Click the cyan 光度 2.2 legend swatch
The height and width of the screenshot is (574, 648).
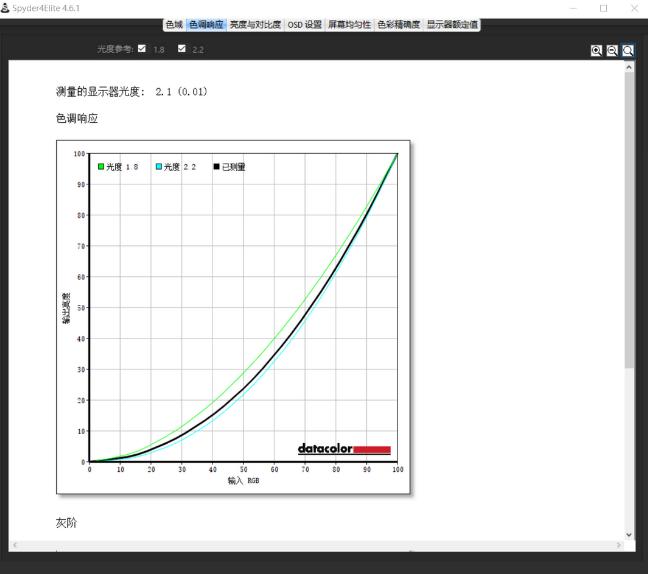[159, 167]
